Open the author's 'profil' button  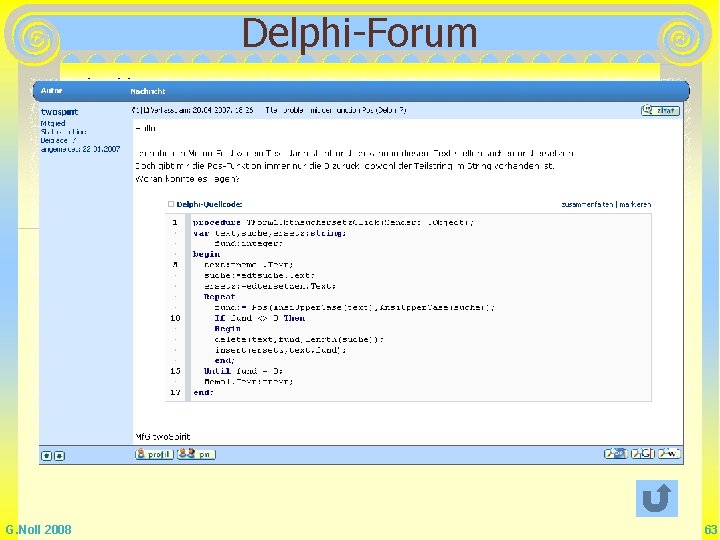(x=154, y=454)
